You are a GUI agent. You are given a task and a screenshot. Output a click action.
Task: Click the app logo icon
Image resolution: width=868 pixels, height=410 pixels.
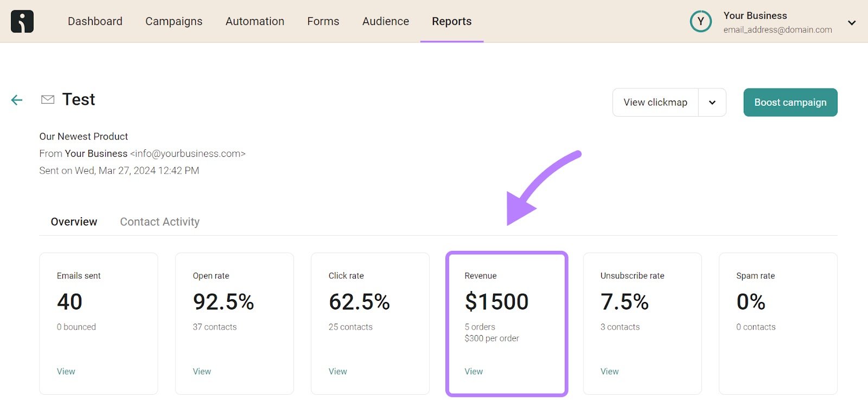(x=22, y=21)
